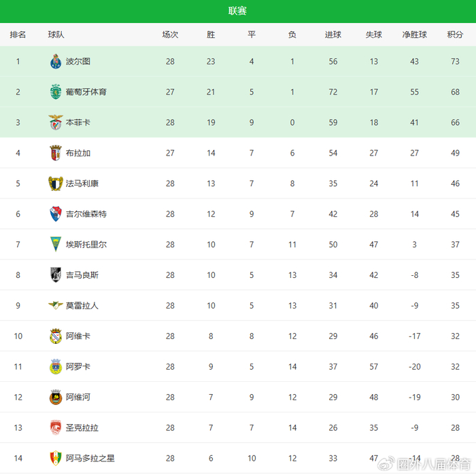Click the 莫雷拉人 team crest icon
This screenshot has width=476, height=475.
[56, 306]
